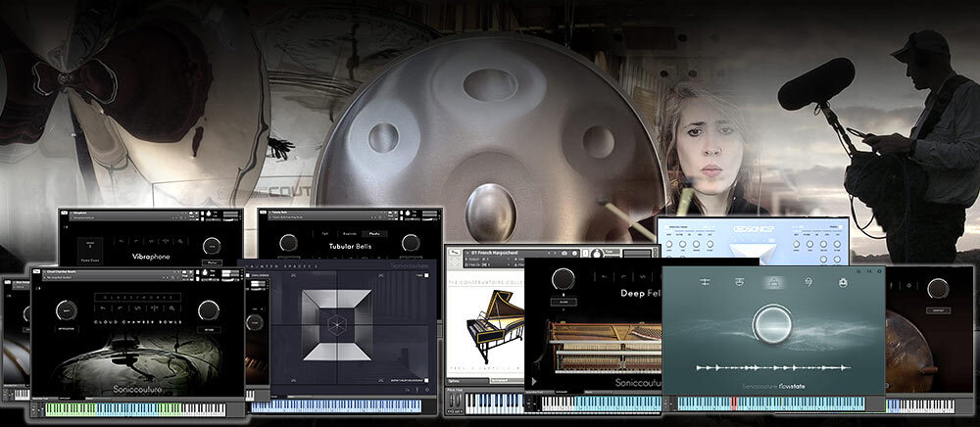Click the large glowing orb in Flowstate
The image size is (980, 427).
pos(773,324)
